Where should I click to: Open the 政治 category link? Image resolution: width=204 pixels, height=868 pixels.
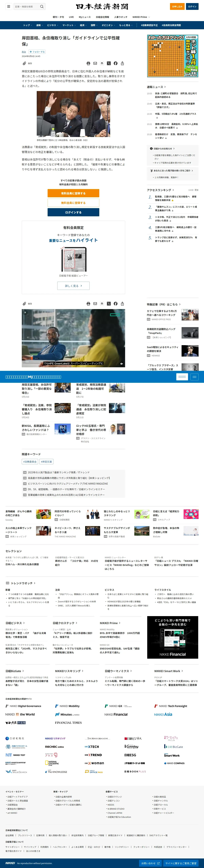coord(24,52)
